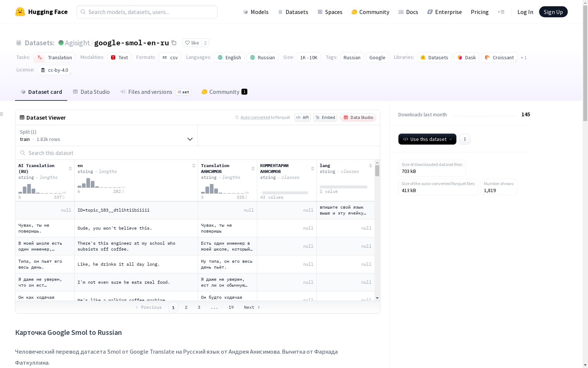Open the three-dot options beside Use this dataset
588x368 pixels.
coord(465,139)
